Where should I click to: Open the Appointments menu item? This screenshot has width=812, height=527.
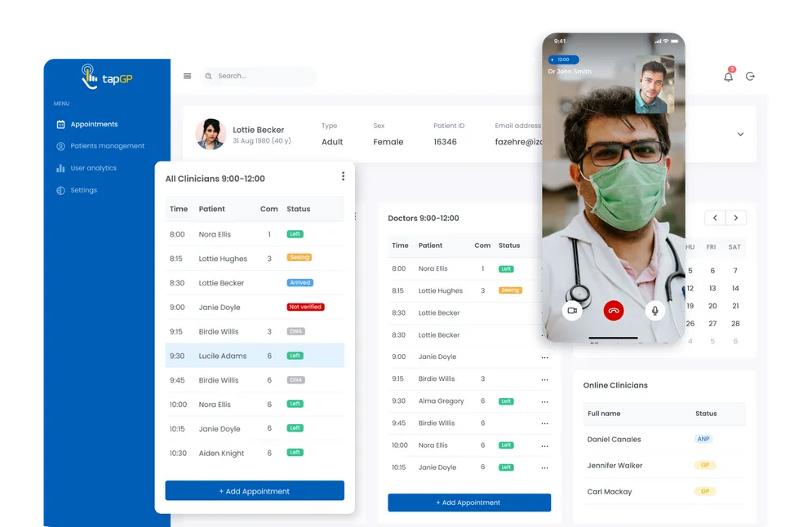[x=87, y=124]
